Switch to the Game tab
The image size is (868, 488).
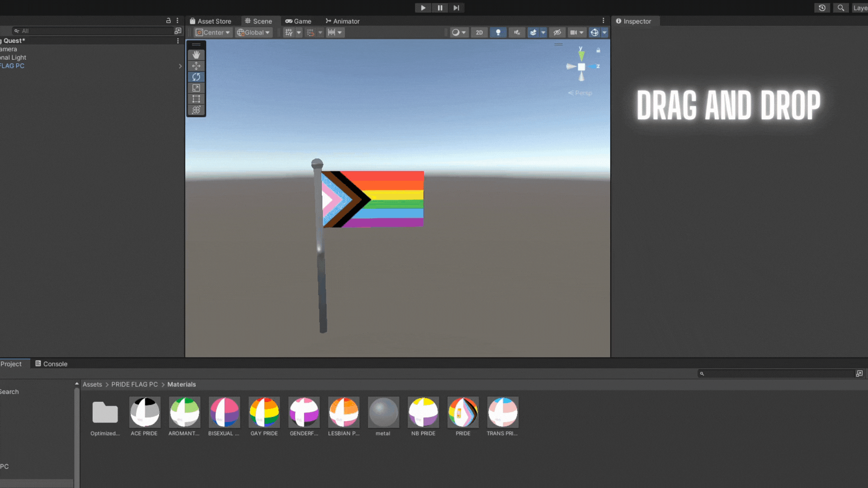[x=298, y=21]
